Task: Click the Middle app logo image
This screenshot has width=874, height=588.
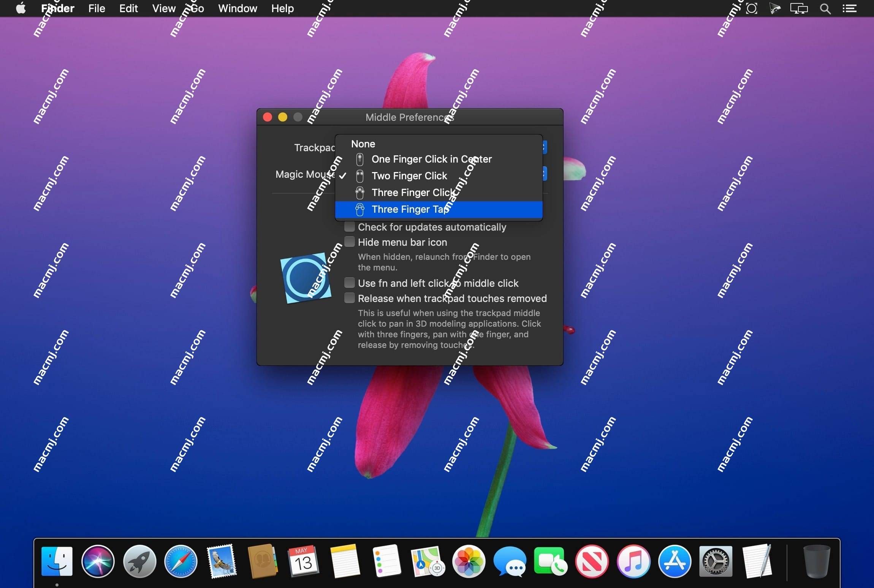Action: pyautogui.click(x=306, y=278)
